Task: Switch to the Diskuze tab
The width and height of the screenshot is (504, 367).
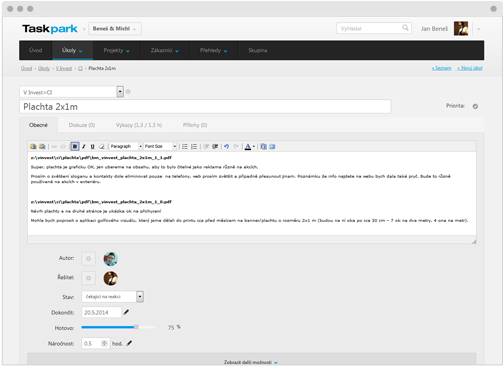Action: pyautogui.click(x=82, y=125)
